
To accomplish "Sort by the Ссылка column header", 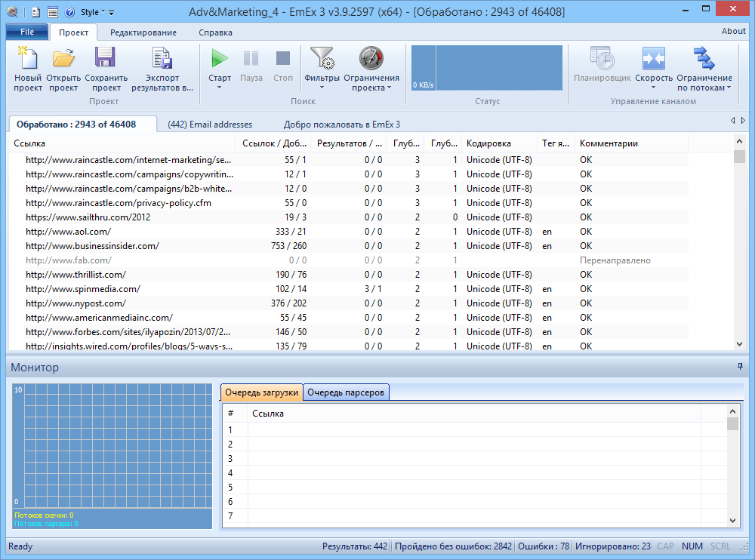I will pyautogui.click(x=122, y=143).
